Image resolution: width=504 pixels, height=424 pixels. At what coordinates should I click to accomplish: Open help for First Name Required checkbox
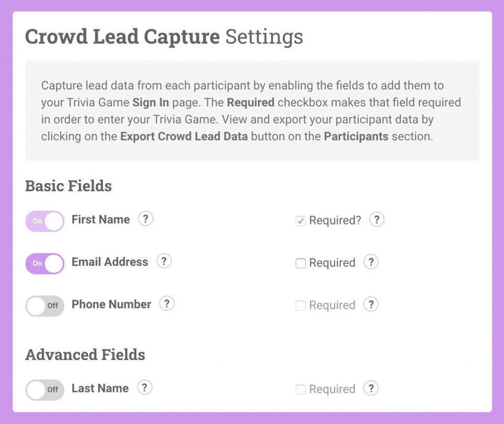[x=376, y=220]
